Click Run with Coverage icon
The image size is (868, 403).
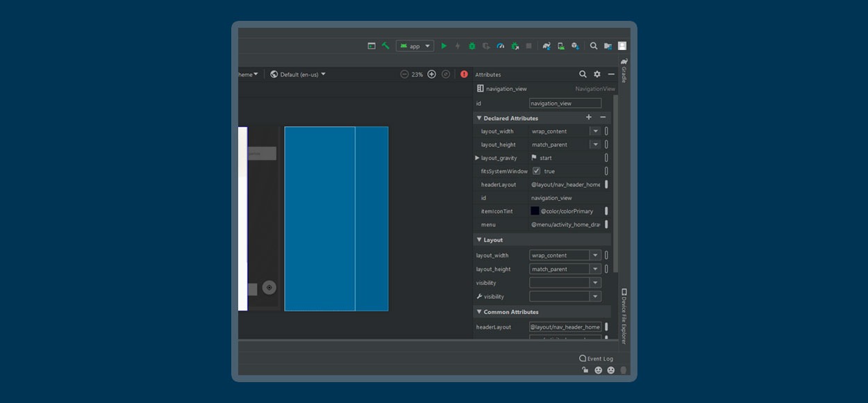click(486, 46)
